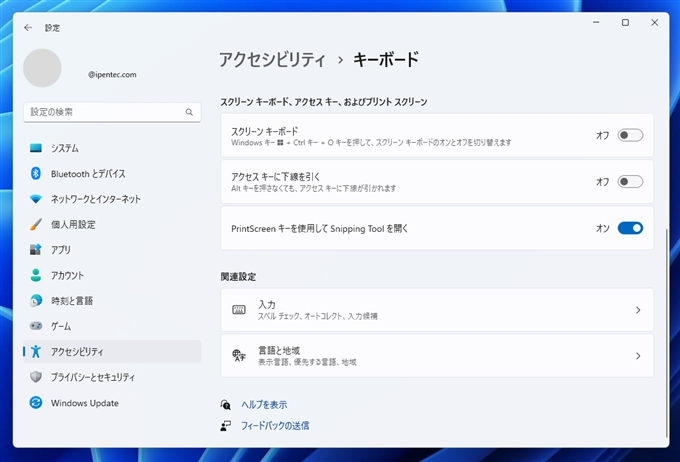This screenshot has width=680, height=462.
Task: Click the keyboard icon beside 入力
Action: tap(239, 310)
